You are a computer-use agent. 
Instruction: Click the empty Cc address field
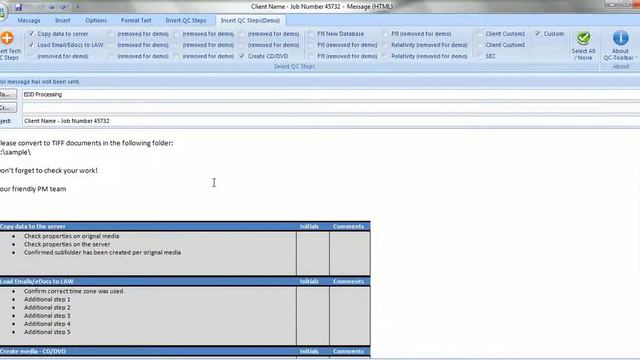coord(331,108)
